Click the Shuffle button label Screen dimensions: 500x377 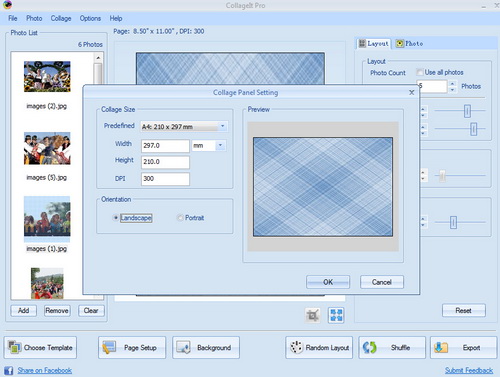coord(400,348)
